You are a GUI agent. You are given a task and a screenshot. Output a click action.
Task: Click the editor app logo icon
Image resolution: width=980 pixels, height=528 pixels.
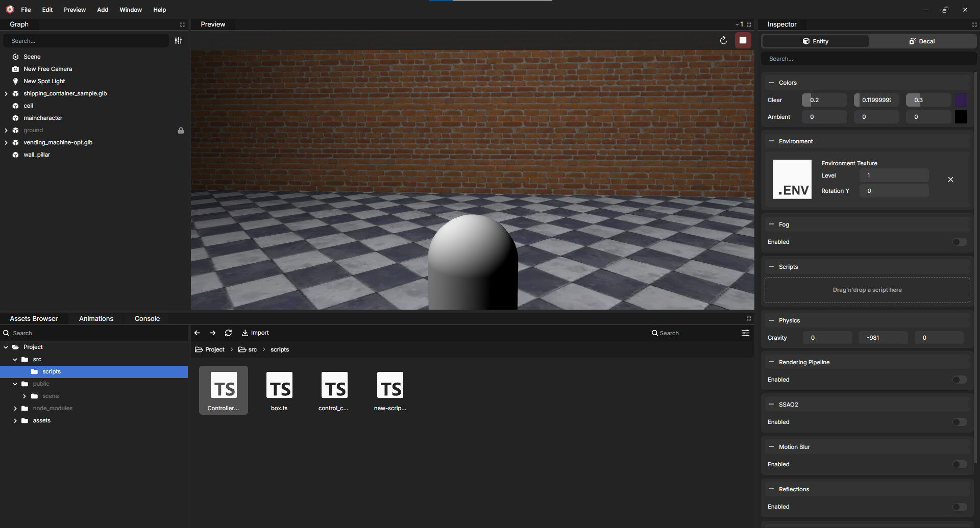(x=10, y=9)
